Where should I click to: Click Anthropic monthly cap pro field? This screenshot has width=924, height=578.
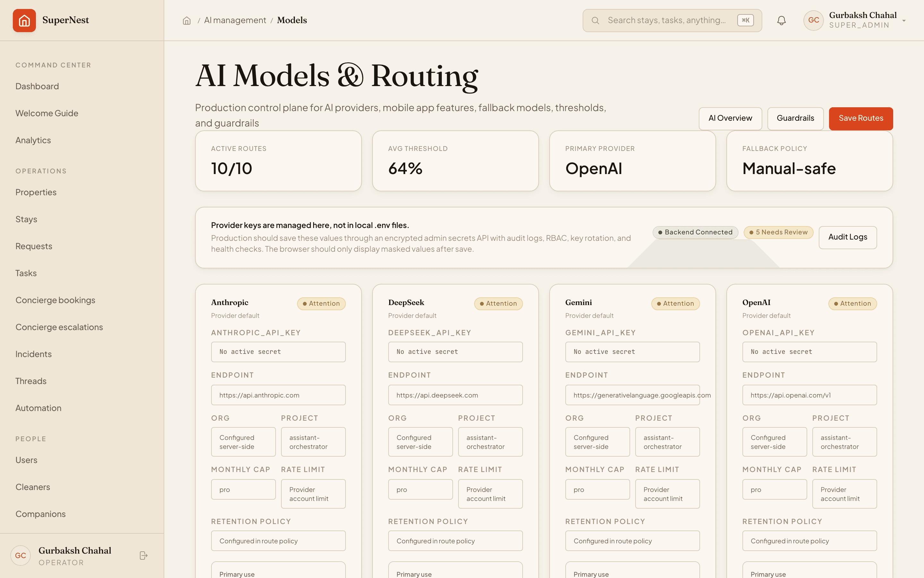point(243,489)
